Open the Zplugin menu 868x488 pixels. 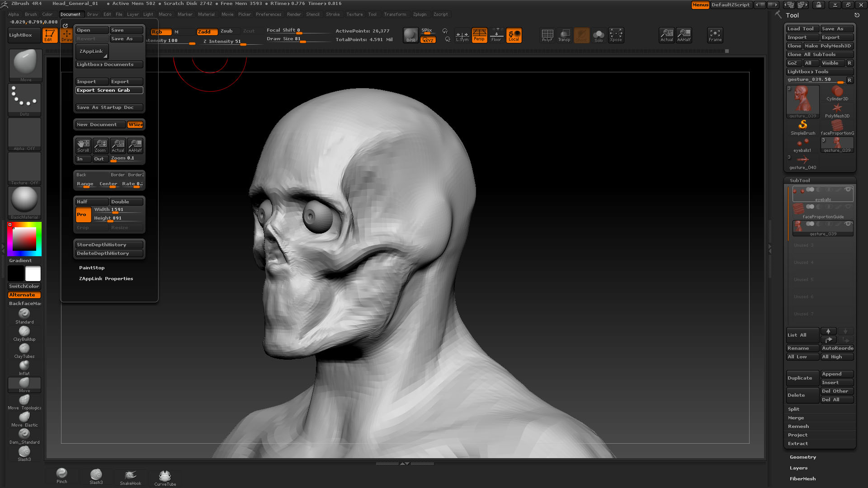pos(420,14)
